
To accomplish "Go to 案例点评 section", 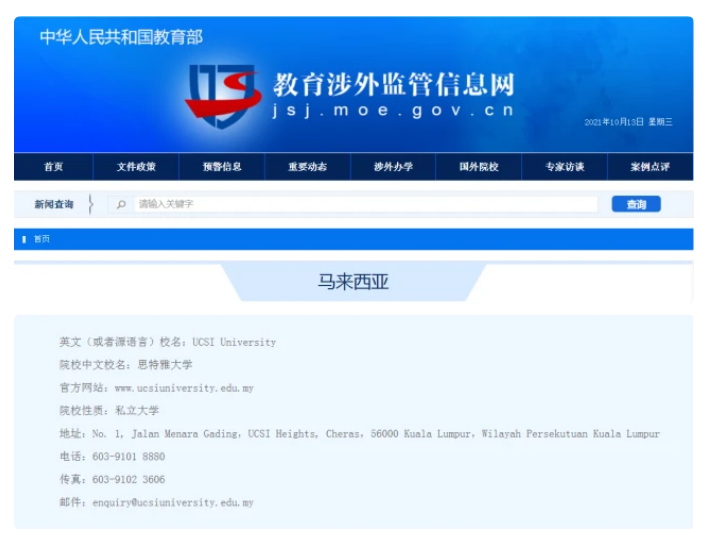I will pyautogui.click(x=650, y=167).
